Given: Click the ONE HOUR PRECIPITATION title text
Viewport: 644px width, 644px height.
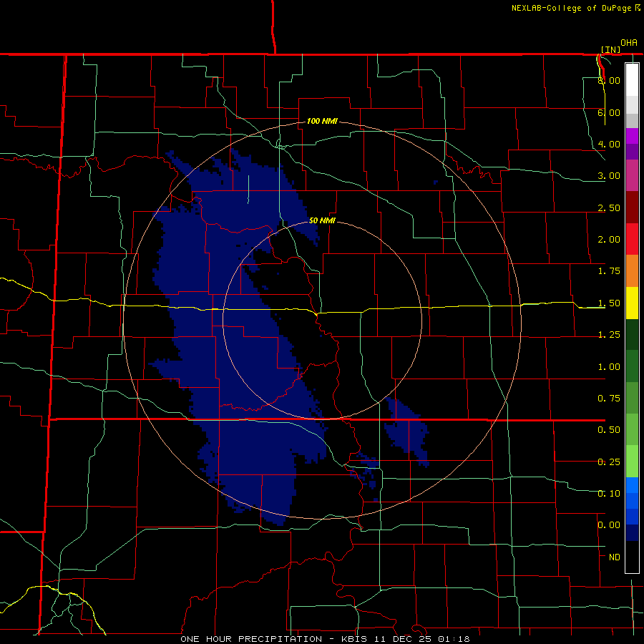Looking at the screenshot, I should 251,639.
